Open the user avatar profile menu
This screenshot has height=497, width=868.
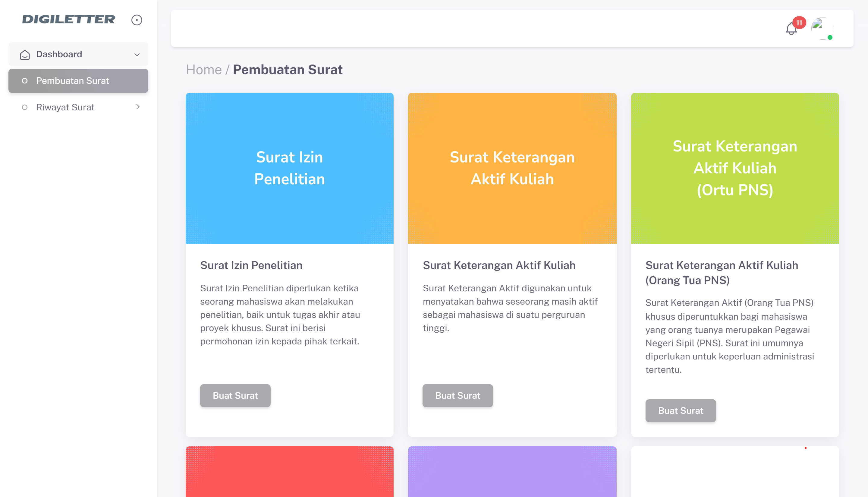tap(822, 28)
